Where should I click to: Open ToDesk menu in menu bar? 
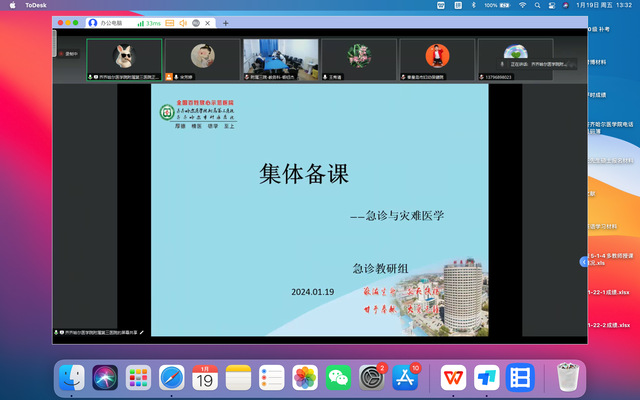pos(38,5)
